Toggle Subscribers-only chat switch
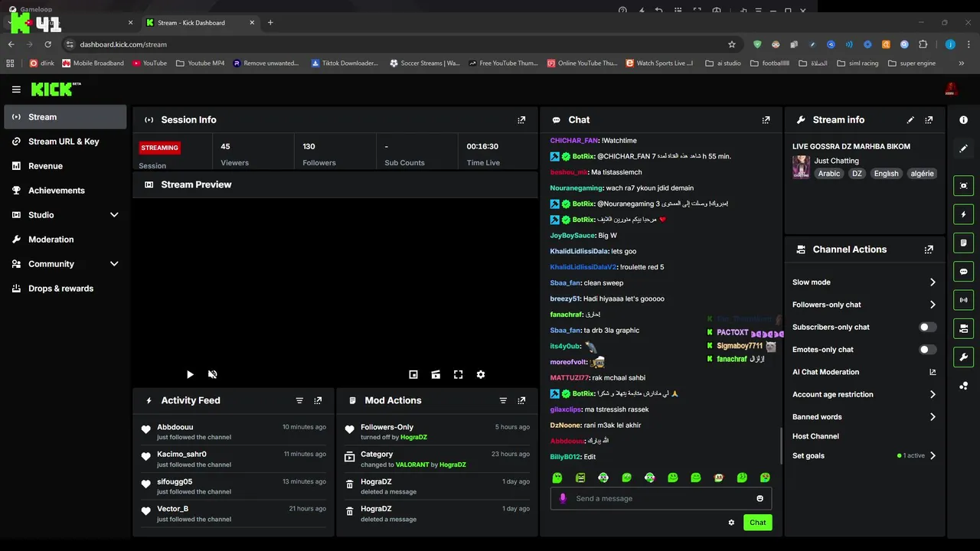Viewport: 980px width, 551px height. pos(927,327)
